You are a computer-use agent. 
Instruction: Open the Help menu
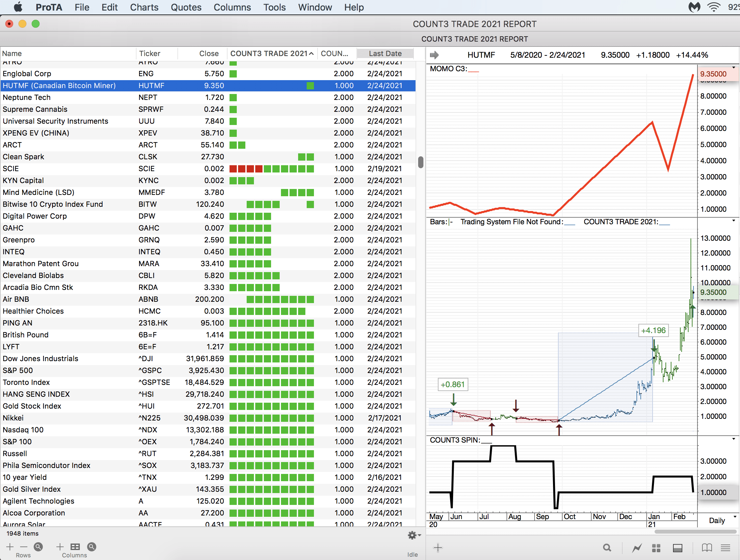click(354, 7)
